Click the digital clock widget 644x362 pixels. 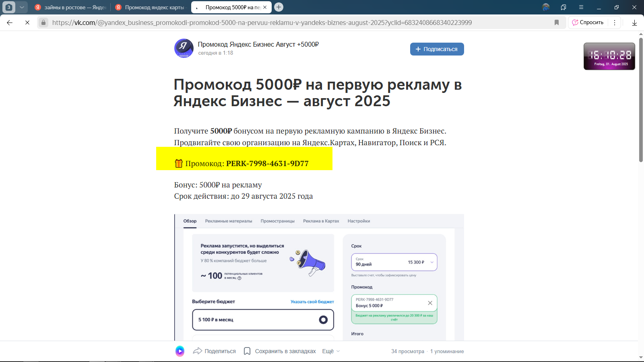click(x=609, y=56)
